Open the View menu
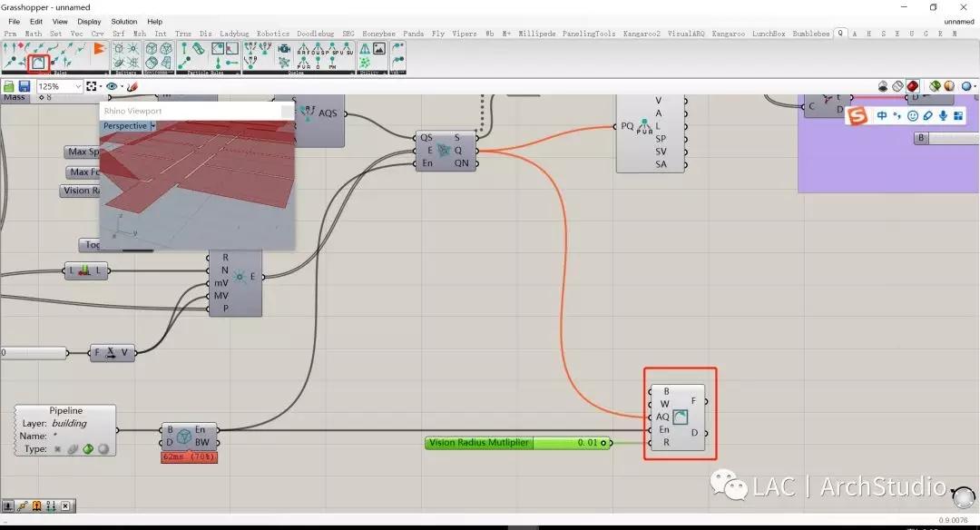This screenshot has width=980, height=530. coord(60,21)
